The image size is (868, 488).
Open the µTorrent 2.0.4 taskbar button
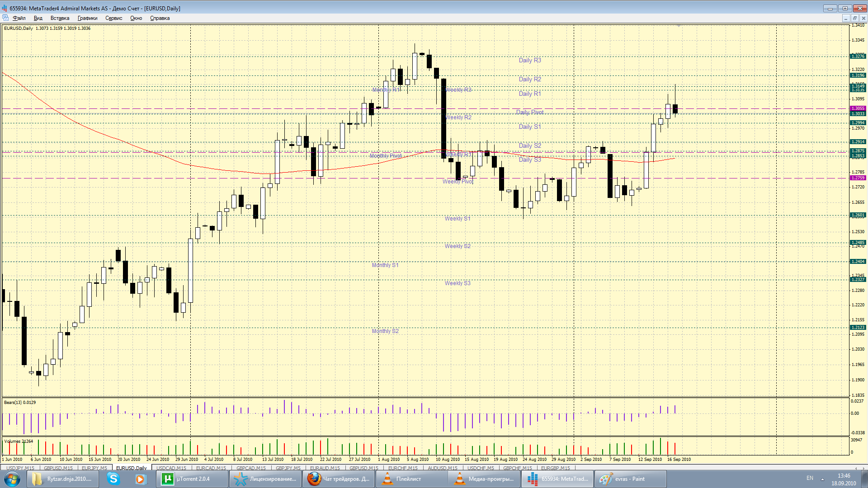192,479
